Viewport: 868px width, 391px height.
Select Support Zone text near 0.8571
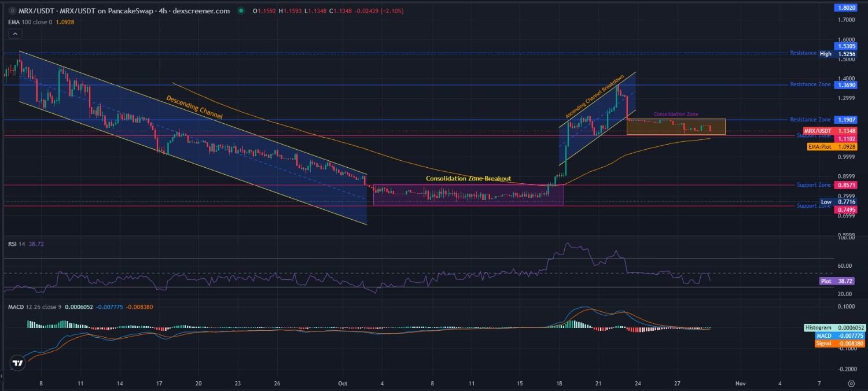tap(814, 185)
